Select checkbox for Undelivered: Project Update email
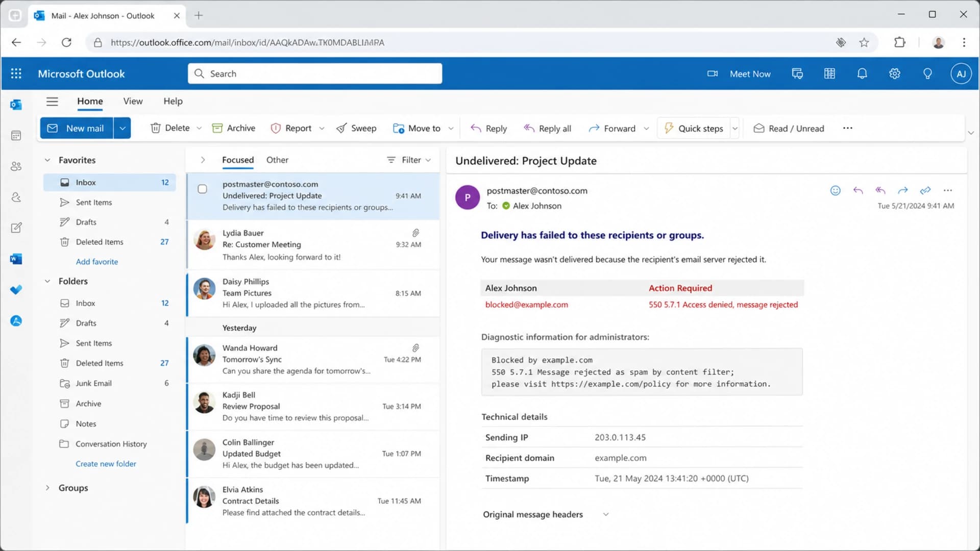 (202, 189)
